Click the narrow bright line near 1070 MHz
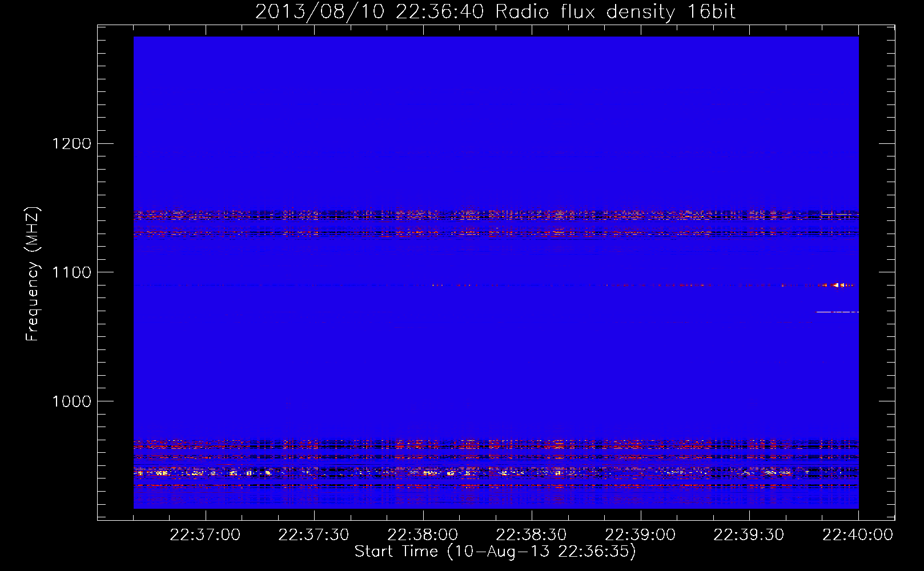This screenshot has height=571, width=924. point(837,312)
